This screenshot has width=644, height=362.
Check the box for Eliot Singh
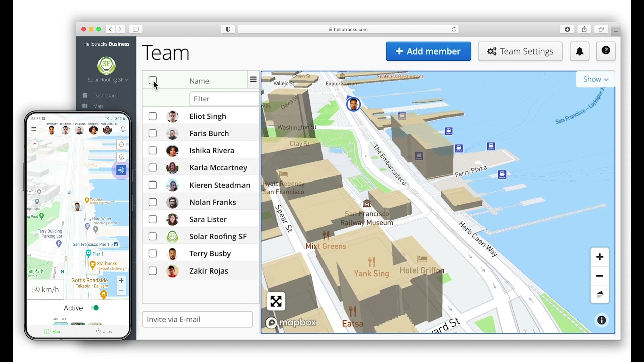click(x=153, y=116)
